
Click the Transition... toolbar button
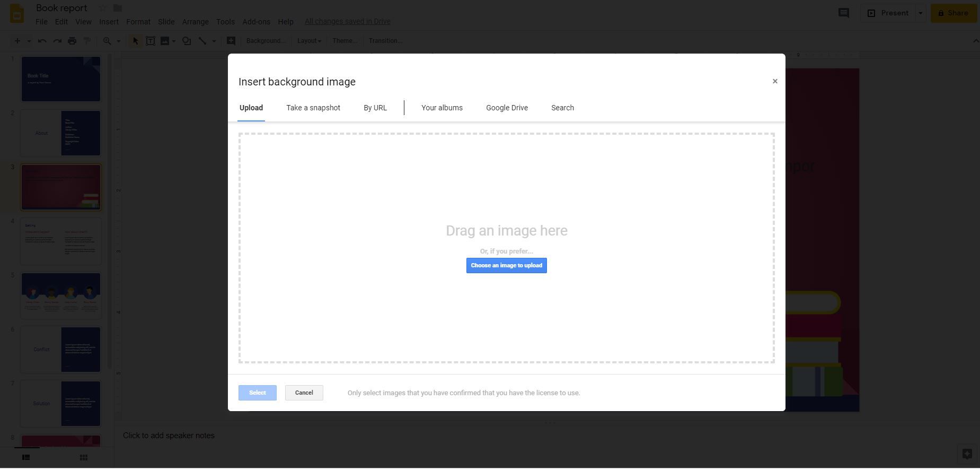pos(385,41)
